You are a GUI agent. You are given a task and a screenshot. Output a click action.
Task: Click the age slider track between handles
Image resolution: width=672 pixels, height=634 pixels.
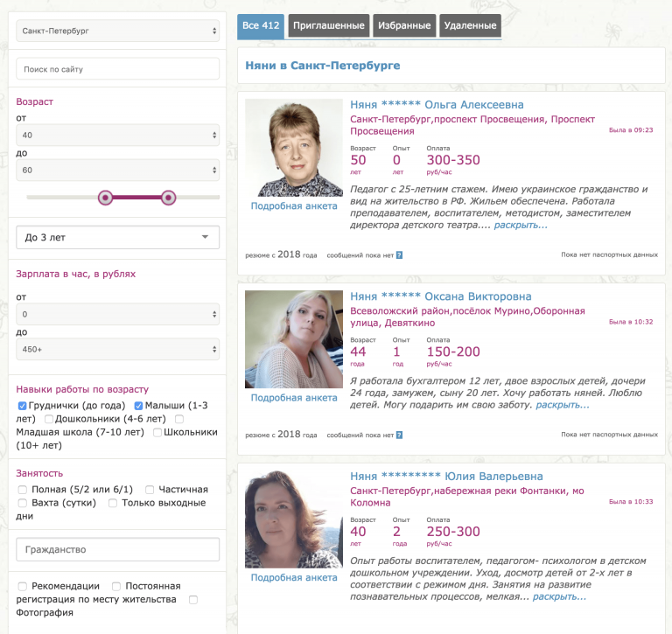click(136, 198)
